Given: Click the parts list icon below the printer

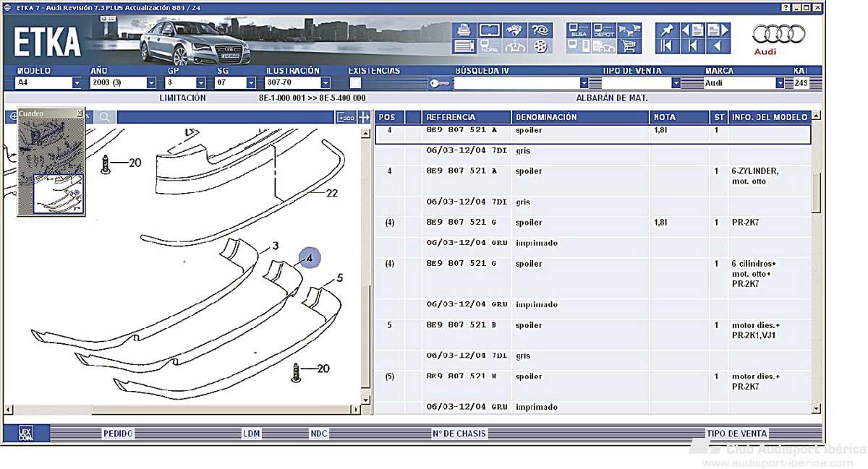Looking at the screenshot, I should (464, 47).
